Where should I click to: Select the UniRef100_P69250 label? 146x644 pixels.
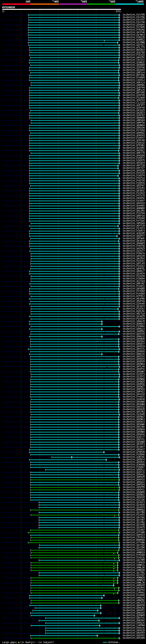(133, 198)
